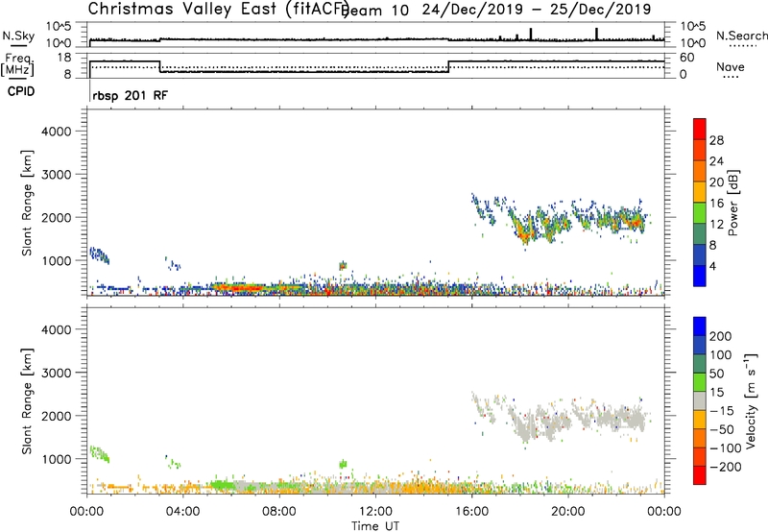Click the '04:00' time axis tick label
Screen dimensions: 768x532
pos(182,512)
